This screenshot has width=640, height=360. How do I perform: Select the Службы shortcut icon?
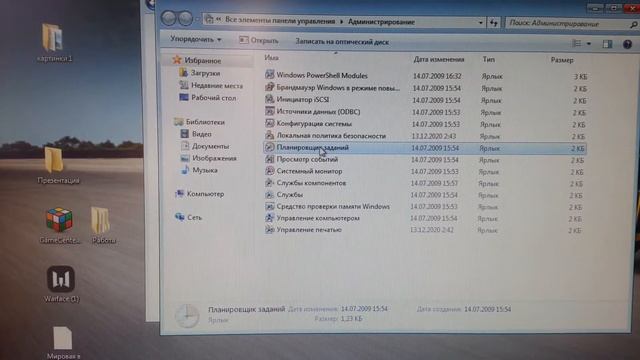[269, 195]
